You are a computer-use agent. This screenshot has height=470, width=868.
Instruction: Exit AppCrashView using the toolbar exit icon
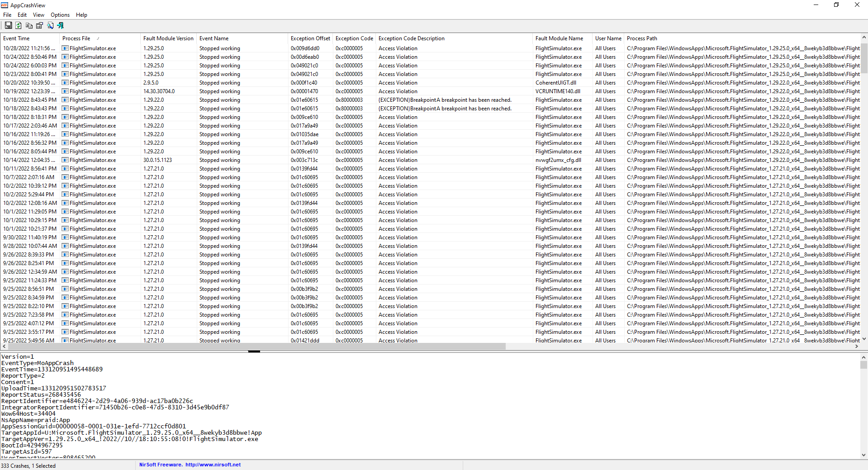tap(60, 25)
